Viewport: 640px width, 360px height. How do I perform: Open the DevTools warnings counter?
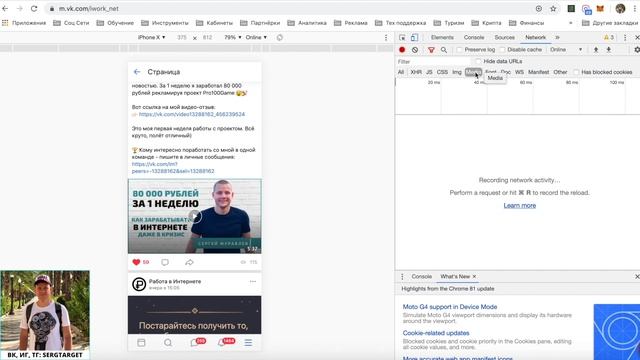[609, 38]
